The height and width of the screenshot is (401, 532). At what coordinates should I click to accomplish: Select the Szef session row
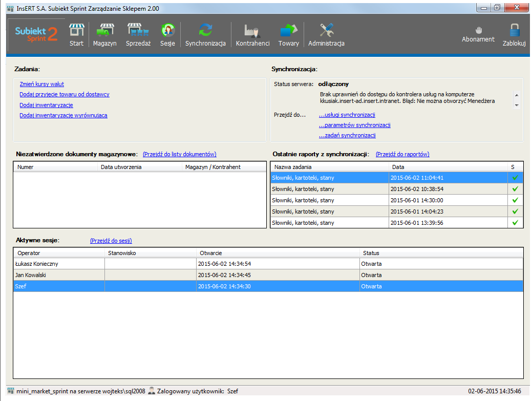(x=268, y=286)
